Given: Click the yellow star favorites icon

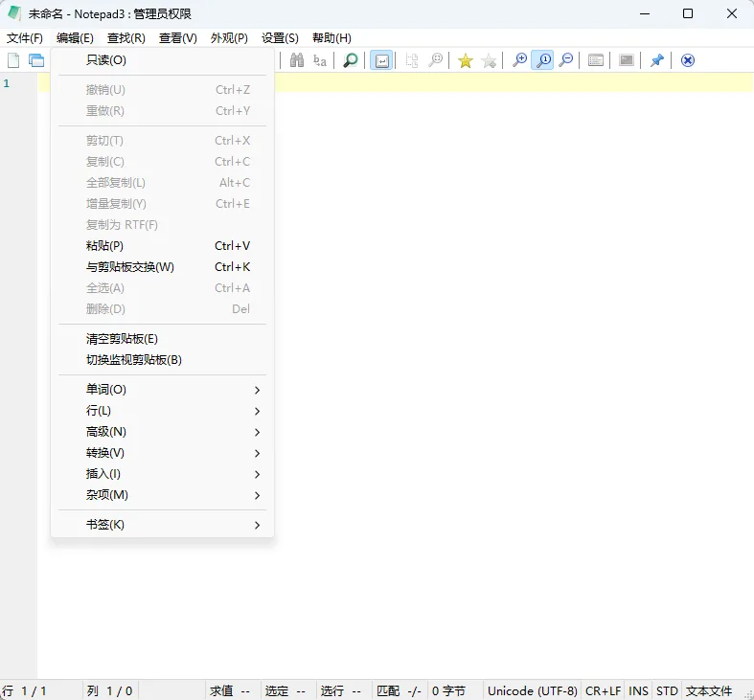Looking at the screenshot, I should [x=466, y=60].
